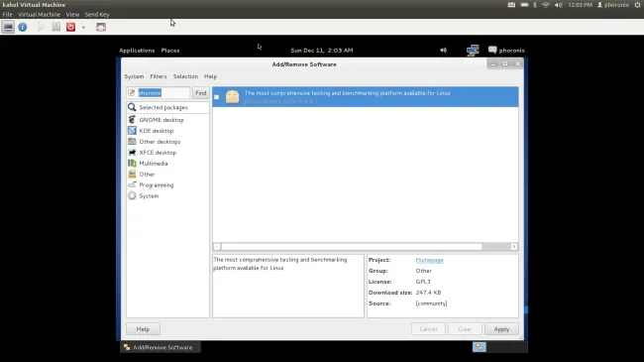Open guest Applications menu
The width and height of the screenshot is (644, 362).
click(x=137, y=51)
